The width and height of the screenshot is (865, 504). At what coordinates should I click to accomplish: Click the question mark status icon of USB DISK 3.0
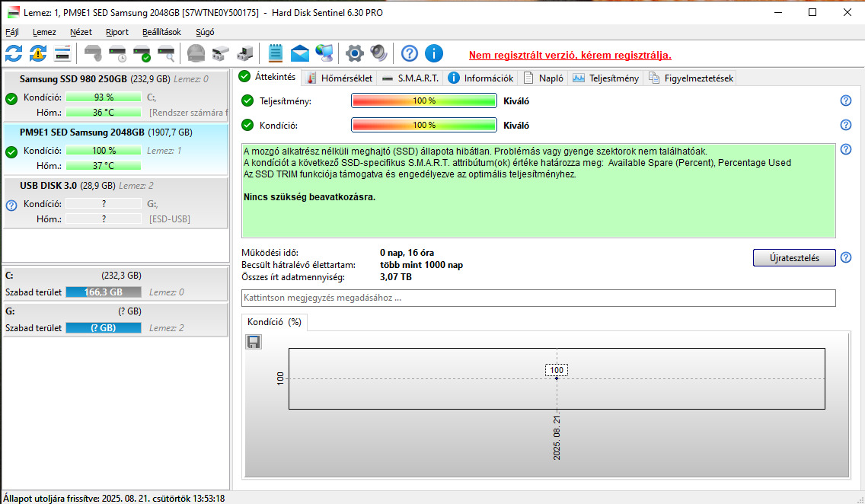tap(11, 205)
